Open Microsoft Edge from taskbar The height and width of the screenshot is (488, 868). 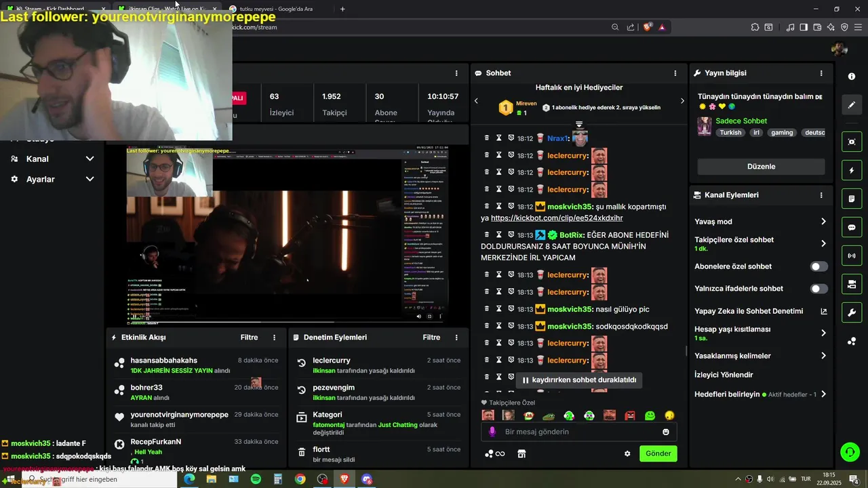[x=189, y=479]
